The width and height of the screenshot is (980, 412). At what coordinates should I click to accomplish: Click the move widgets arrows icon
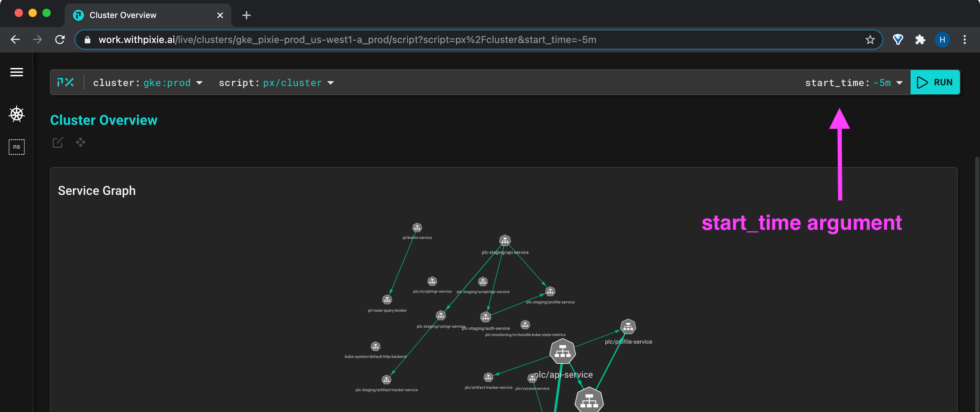pos(80,143)
